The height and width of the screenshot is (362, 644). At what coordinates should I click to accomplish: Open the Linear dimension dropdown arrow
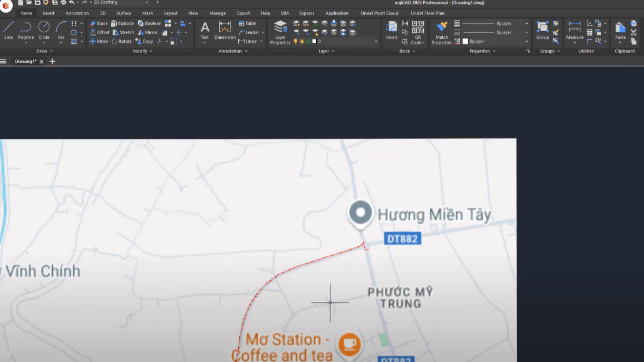point(262,42)
